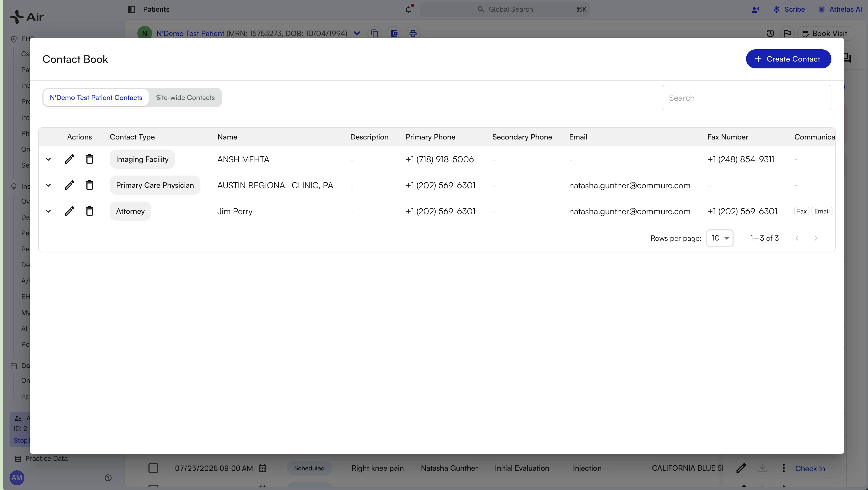The image size is (868, 490).
Task: Click the Primary Phone column header
Action: pyautogui.click(x=430, y=137)
